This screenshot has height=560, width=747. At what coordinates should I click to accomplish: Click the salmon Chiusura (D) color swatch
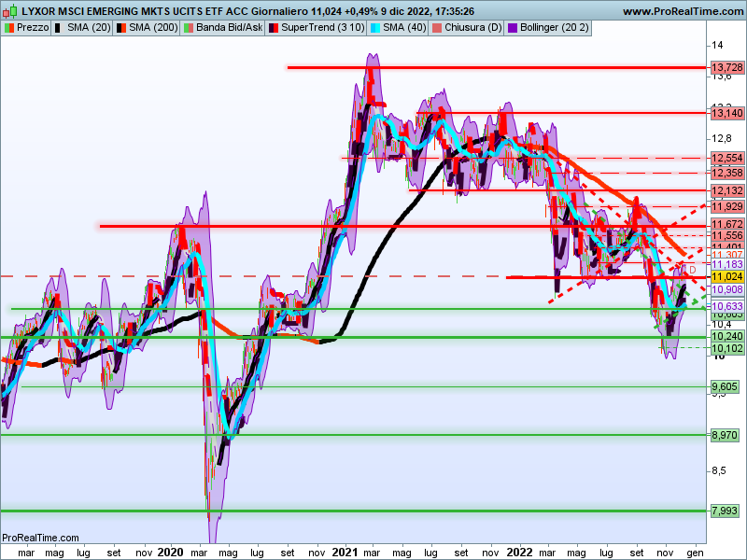[437, 28]
